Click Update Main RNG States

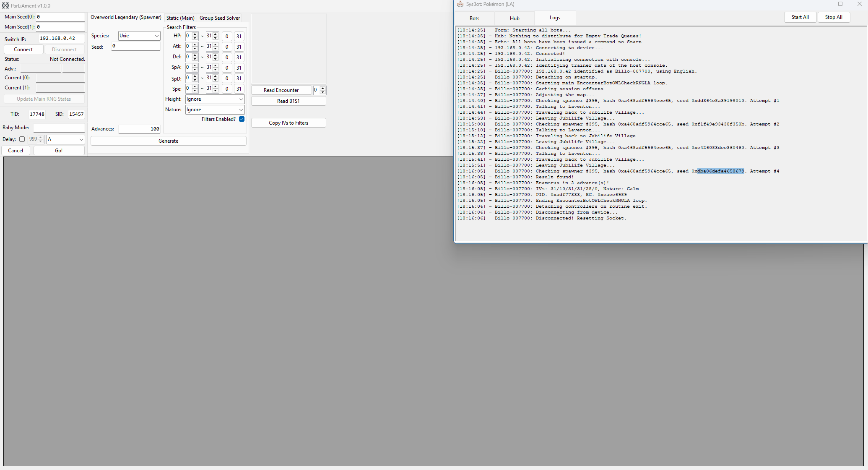pos(44,99)
